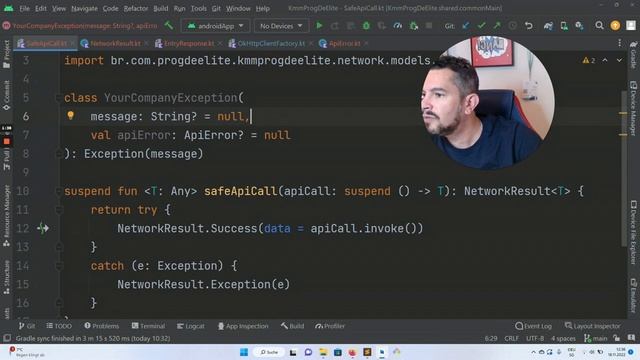Open Resource Manager tool window
Screen dimensions: 640x360
(x=7, y=215)
